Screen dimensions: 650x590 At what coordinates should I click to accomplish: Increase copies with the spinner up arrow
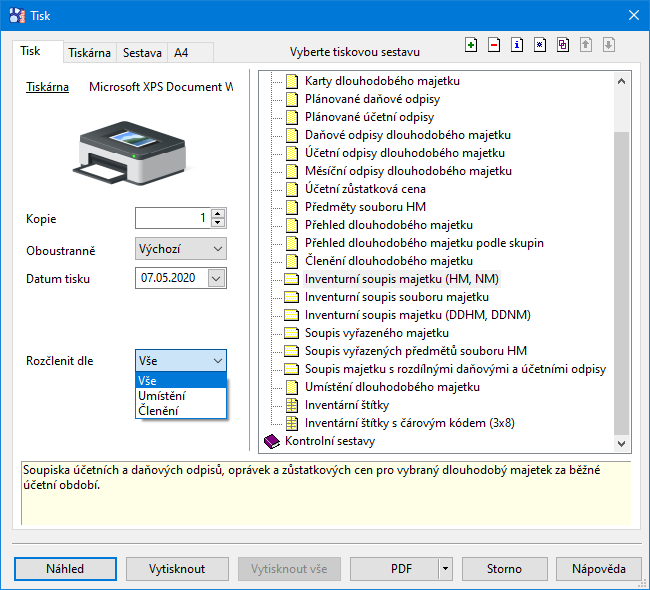click(x=218, y=213)
